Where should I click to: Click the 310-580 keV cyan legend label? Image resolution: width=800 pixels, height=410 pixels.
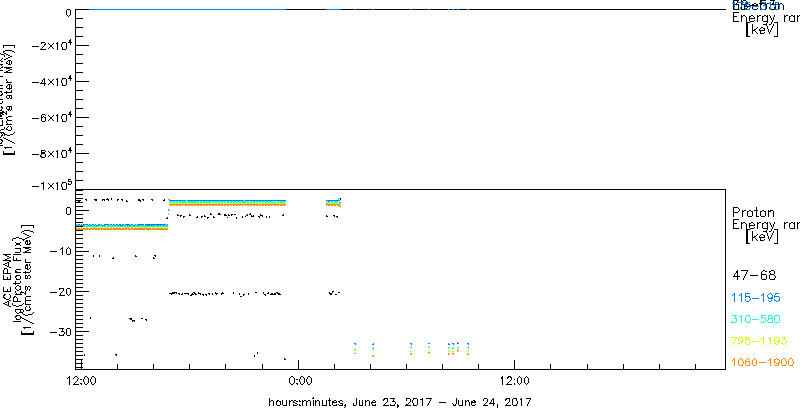coord(756,319)
